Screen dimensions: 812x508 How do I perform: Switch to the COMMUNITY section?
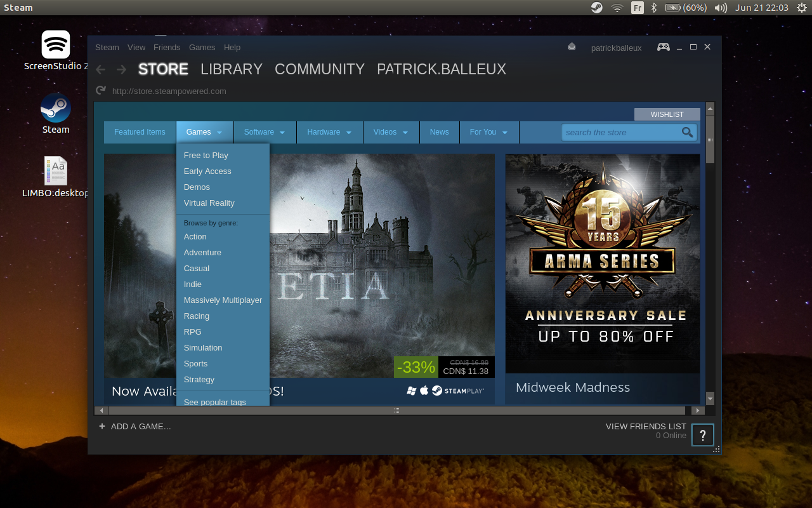320,69
